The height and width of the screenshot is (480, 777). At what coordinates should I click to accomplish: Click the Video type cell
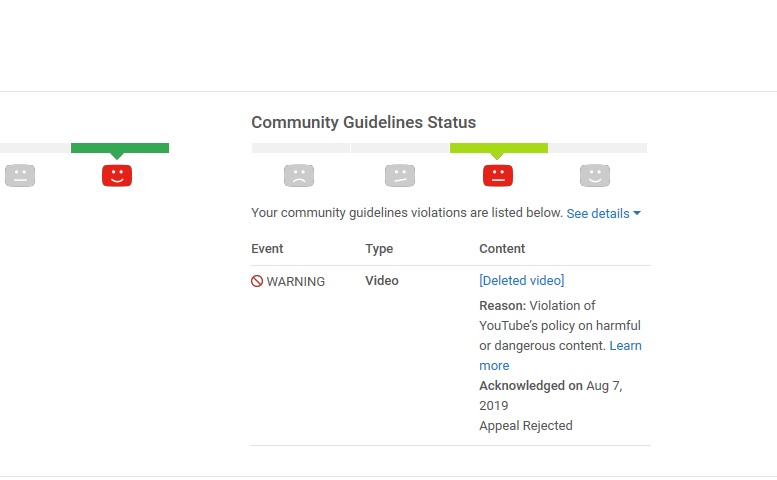(382, 280)
